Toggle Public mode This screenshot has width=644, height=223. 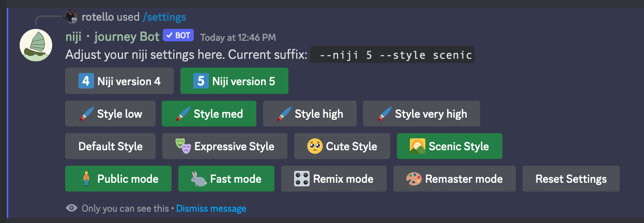(x=119, y=179)
